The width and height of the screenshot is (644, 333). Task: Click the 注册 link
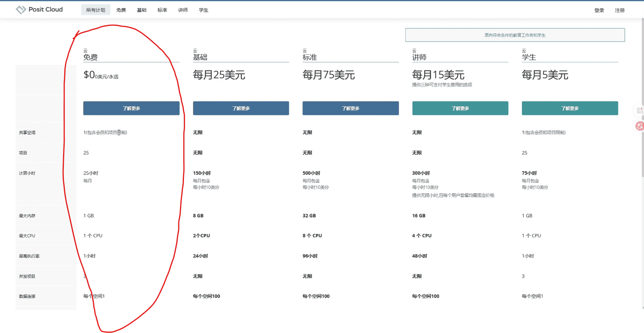[x=620, y=10]
